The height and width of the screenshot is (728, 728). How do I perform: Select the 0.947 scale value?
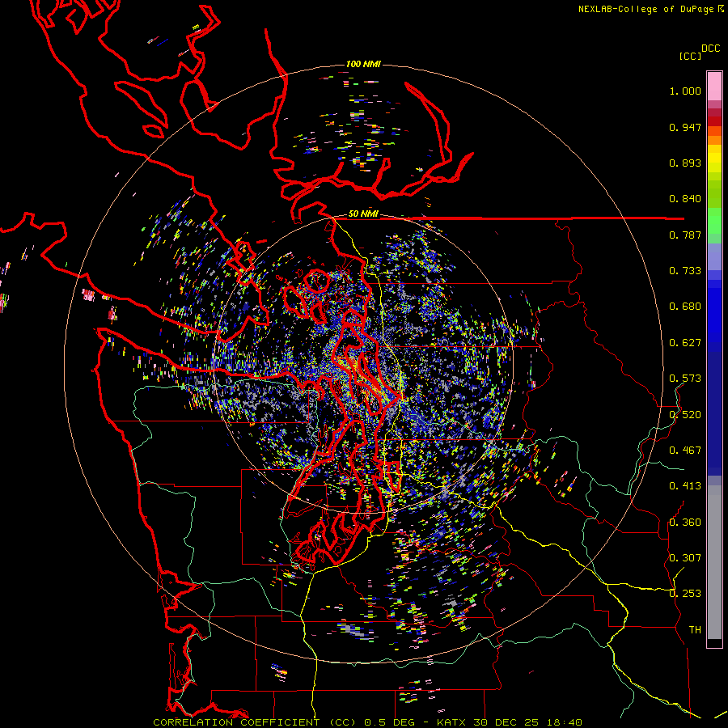[x=685, y=127]
